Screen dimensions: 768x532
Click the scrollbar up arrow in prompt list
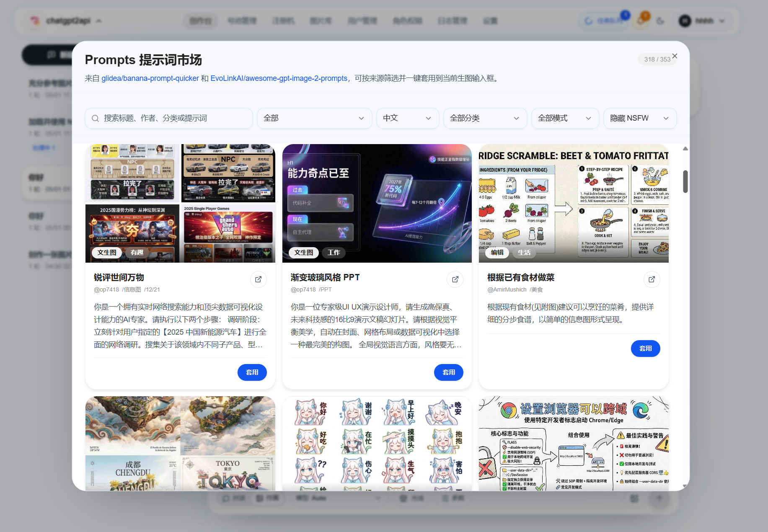685,149
